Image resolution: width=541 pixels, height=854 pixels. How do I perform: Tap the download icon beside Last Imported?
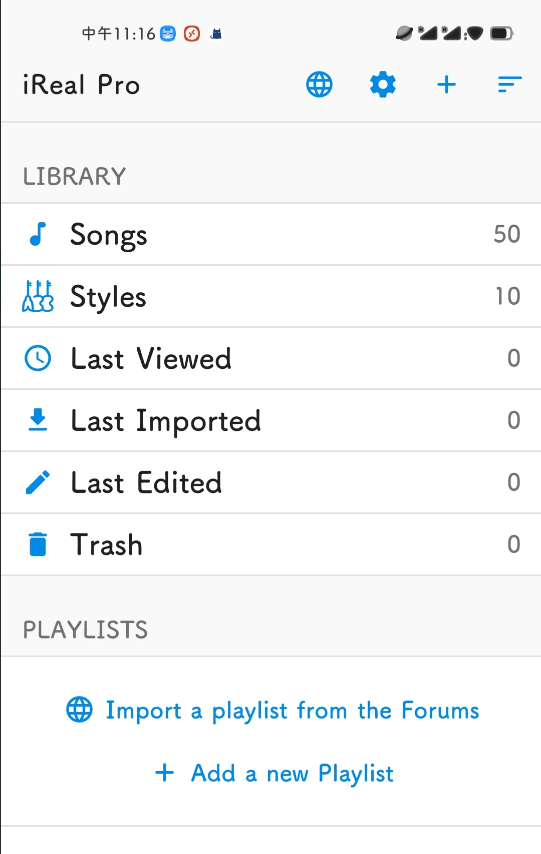(x=38, y=420)
